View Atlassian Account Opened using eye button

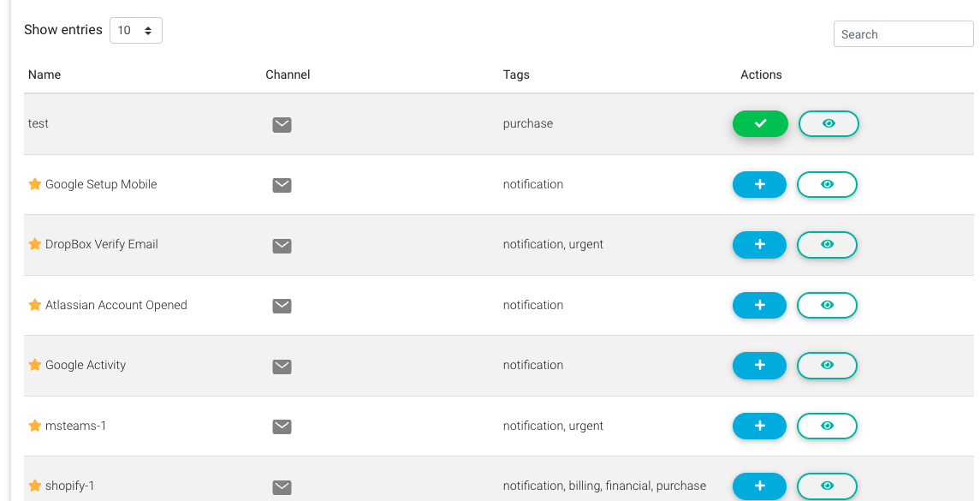tap(827, 305)
